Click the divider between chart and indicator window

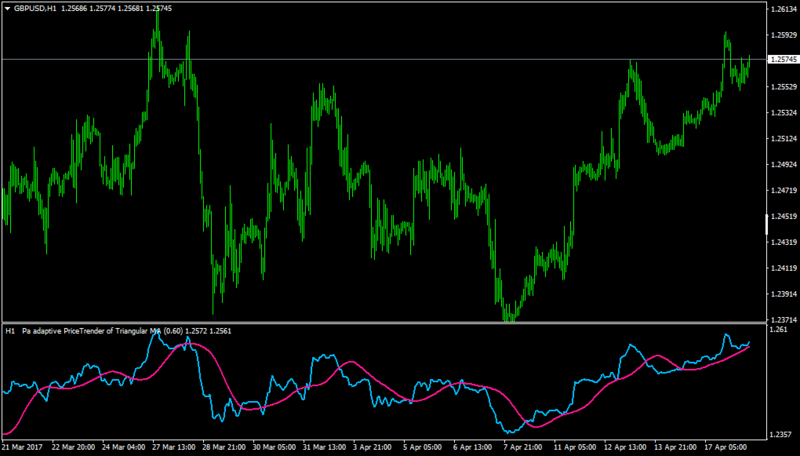click(x=384, y=323)
